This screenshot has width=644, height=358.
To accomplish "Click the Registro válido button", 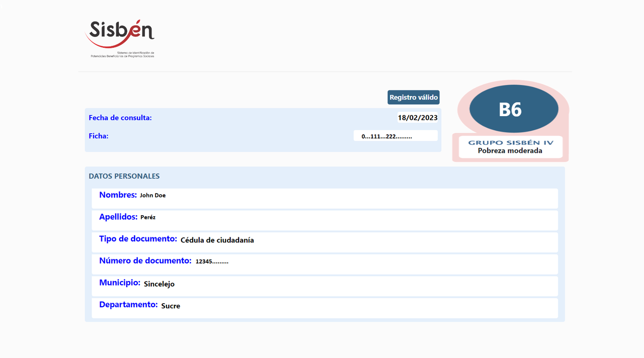I will pos(414,98).
